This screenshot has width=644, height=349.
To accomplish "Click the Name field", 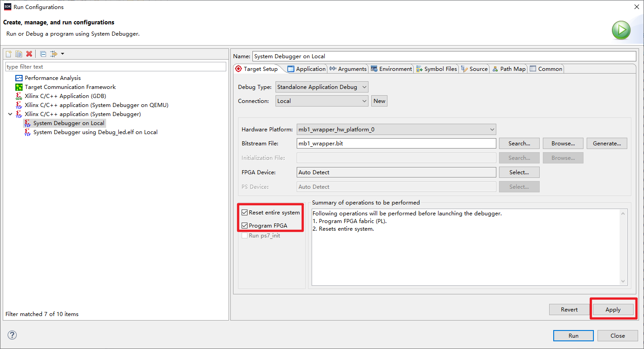I will click(x=444, y=56).
